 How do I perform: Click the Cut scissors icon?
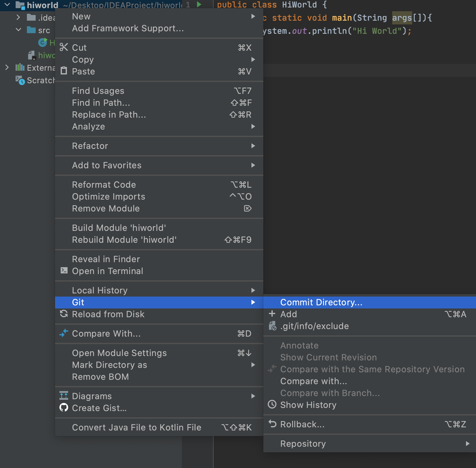tap(64, 47)
